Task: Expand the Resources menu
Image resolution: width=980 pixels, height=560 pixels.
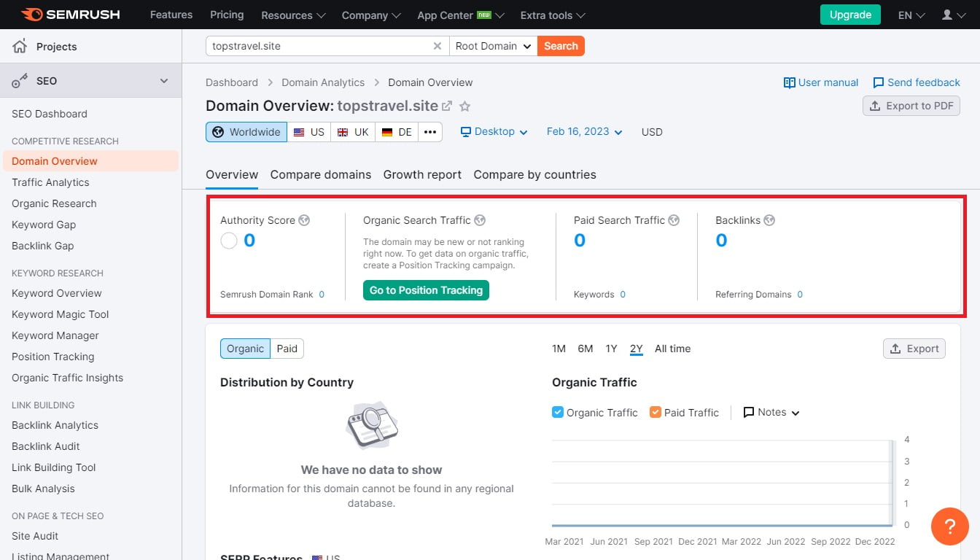Action: coord(293,15)
